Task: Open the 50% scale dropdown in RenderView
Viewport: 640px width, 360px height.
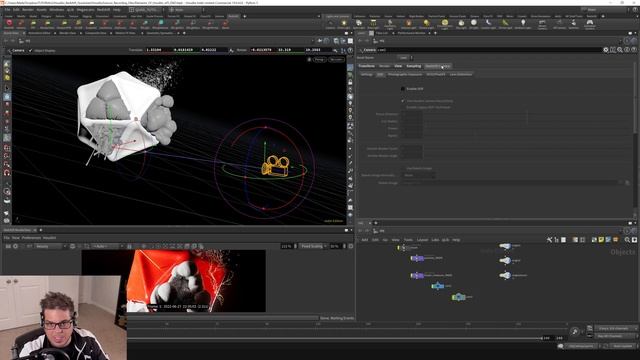Action: 337,246
